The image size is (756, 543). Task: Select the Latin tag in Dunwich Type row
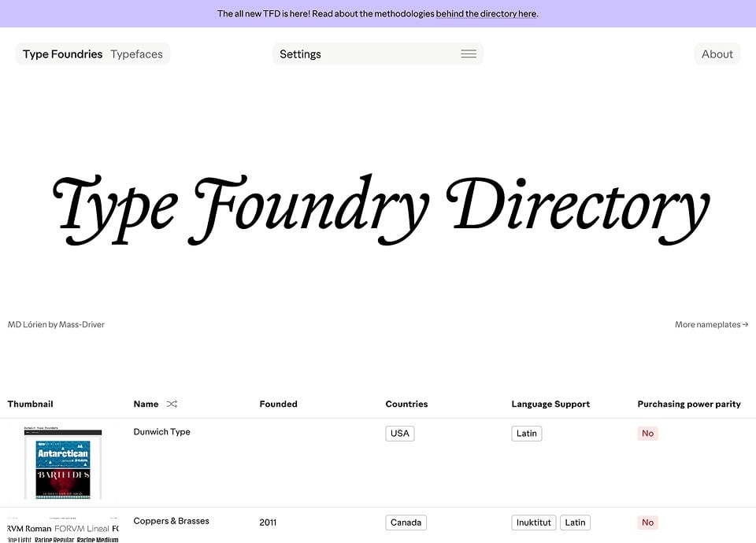point(527,433)
